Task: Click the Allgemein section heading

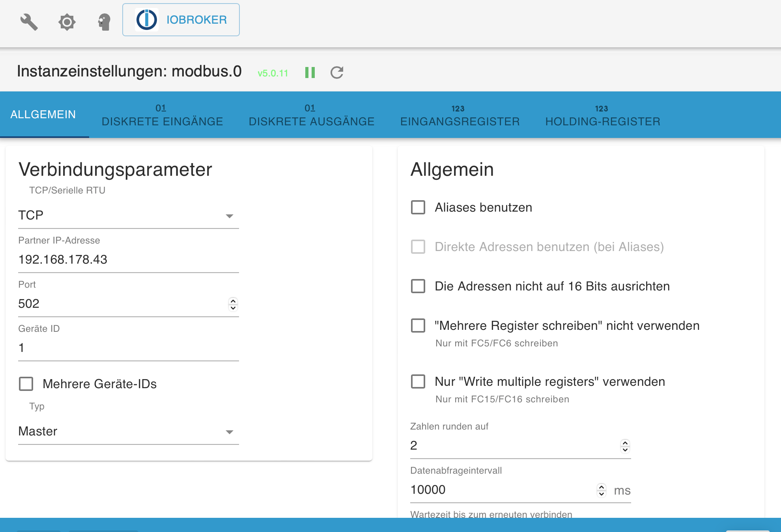Action: click(452, 169)
